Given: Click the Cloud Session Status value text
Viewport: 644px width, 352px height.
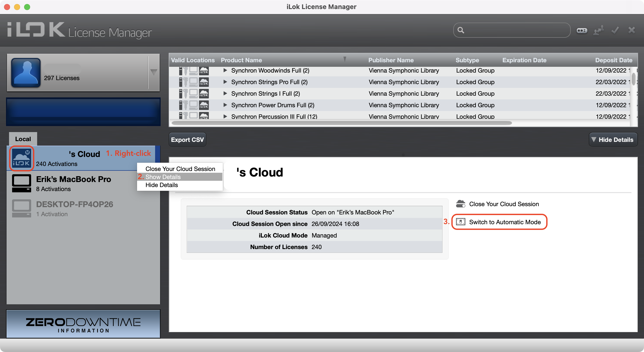Looking at the screenshot, I should coord(353,212).
